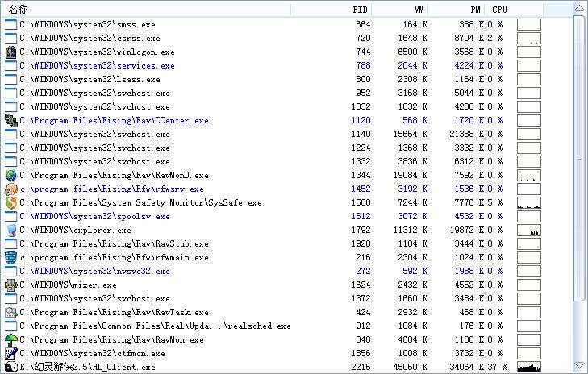588x374 pixels.
Task: Select the RavMonD.exe process path
Action: pyautogui.click(x=114, y=175)
